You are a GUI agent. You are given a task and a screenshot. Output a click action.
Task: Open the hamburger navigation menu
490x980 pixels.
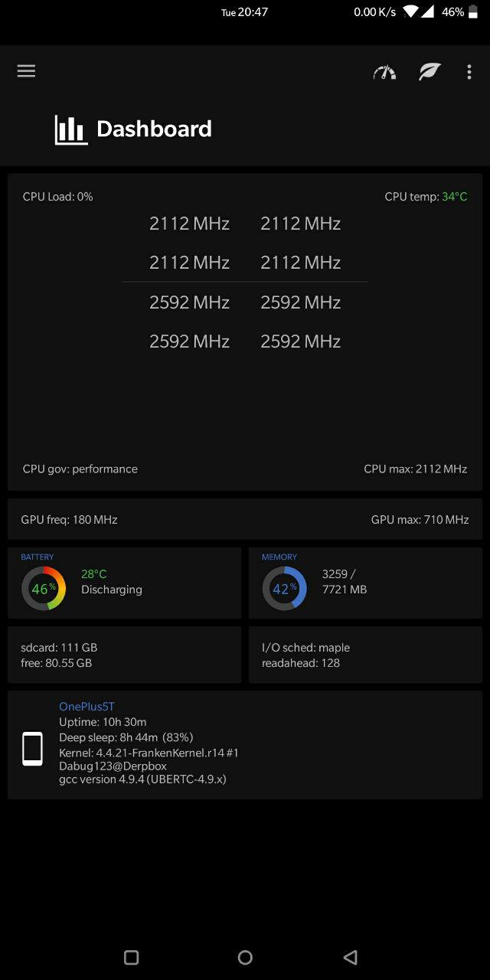pos(26,71)
